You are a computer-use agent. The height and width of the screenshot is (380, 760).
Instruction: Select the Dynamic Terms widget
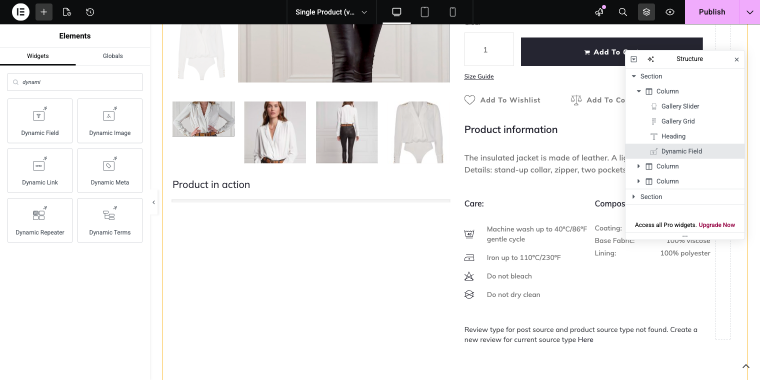pyautogui.click(x=110, y=220)
